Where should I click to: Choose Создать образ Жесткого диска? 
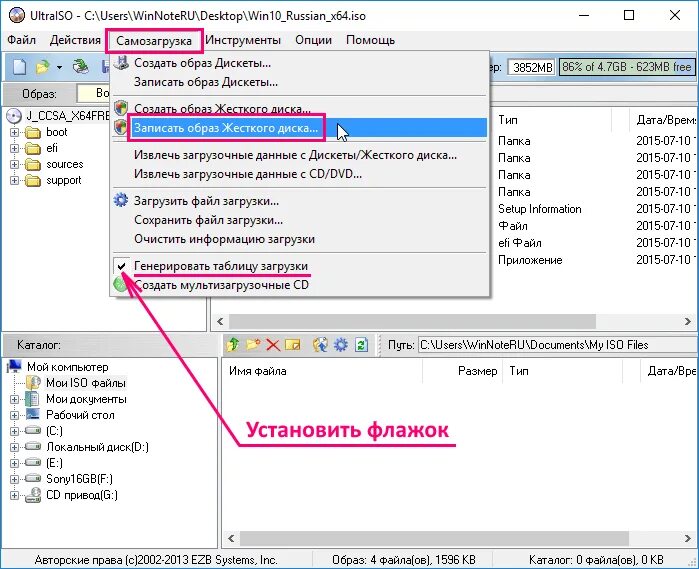click(x=300, y=108)
